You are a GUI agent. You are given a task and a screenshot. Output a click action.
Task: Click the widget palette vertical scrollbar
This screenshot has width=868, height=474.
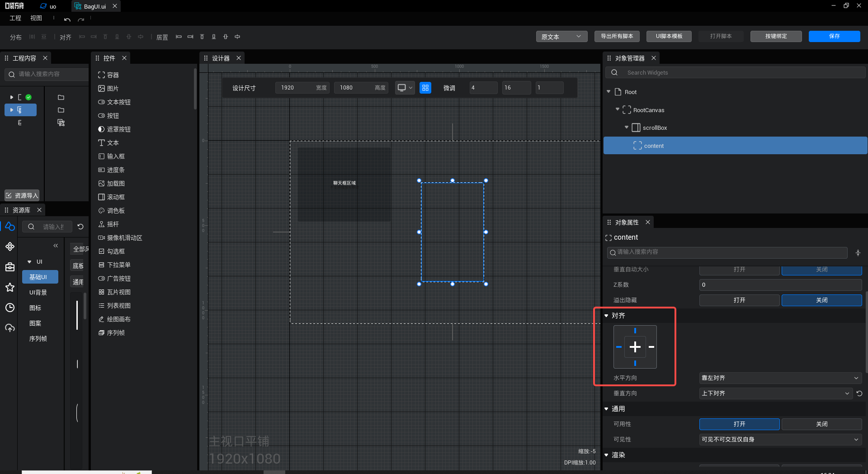pyautogui.click(x=195, y=89)
